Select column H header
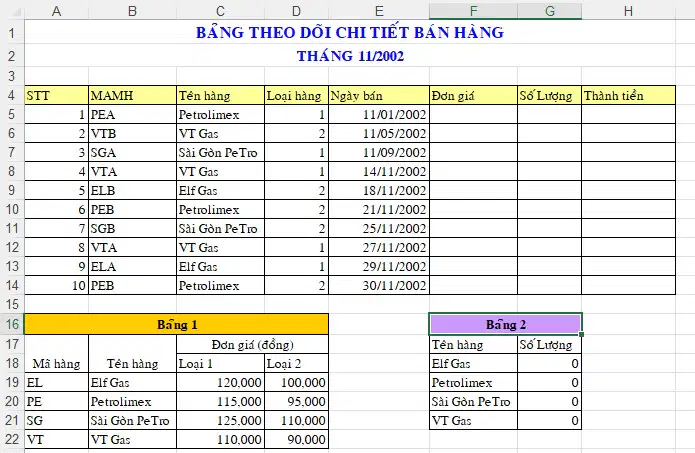Screen dimensions: 695x453 pos(629,11)
